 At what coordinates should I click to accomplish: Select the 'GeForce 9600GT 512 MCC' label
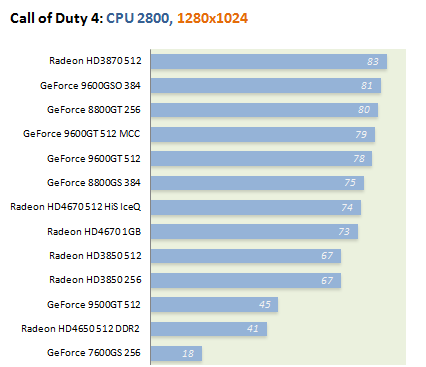[82, 134]
